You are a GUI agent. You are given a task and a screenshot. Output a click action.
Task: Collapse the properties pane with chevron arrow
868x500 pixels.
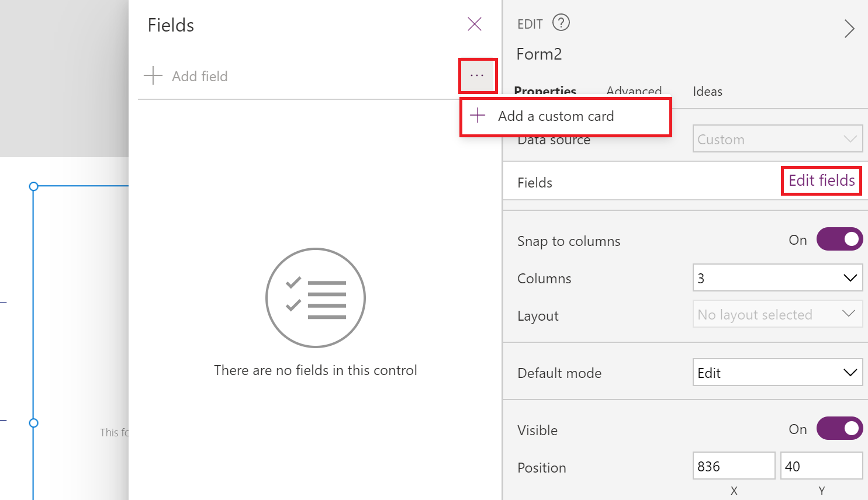pos(849,28)
